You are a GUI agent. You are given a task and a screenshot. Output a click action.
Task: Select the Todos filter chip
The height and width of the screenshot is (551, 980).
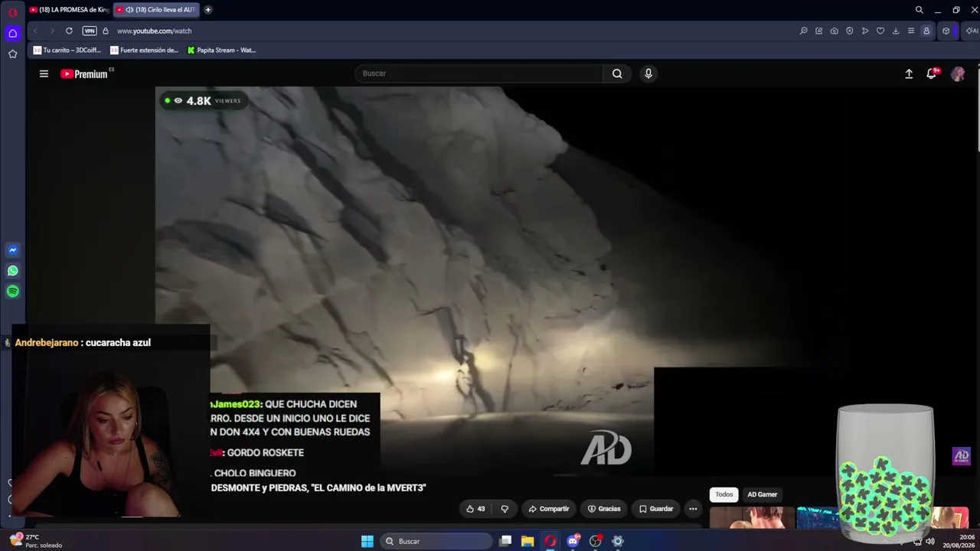[x=724, y=494]
